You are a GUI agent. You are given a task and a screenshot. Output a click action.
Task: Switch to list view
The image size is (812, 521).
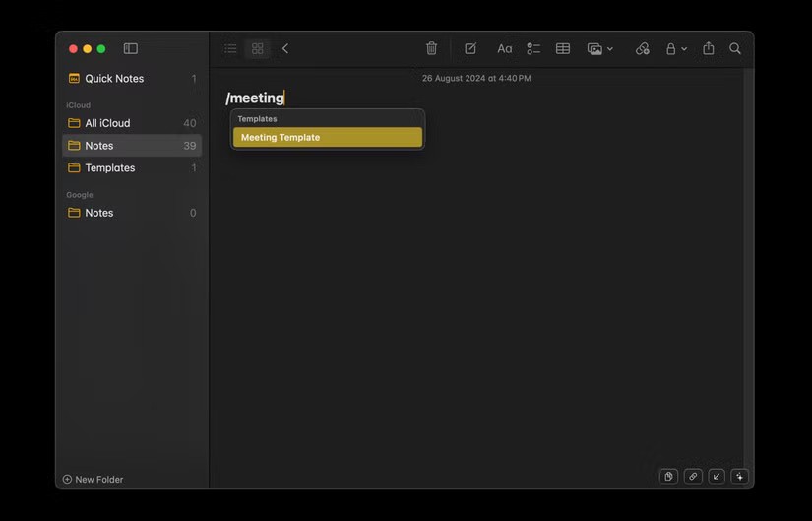point(230,48)
